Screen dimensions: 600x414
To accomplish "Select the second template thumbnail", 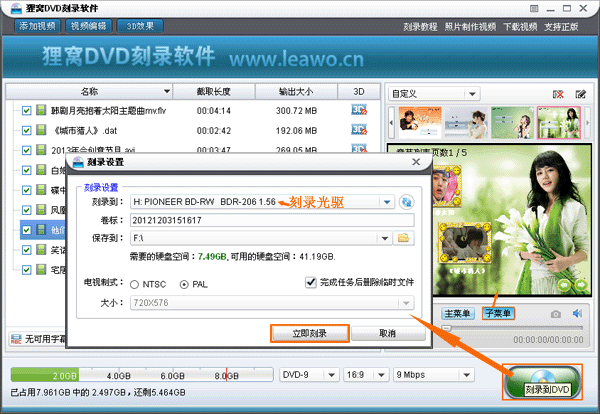I will click(x=466, y=123).
